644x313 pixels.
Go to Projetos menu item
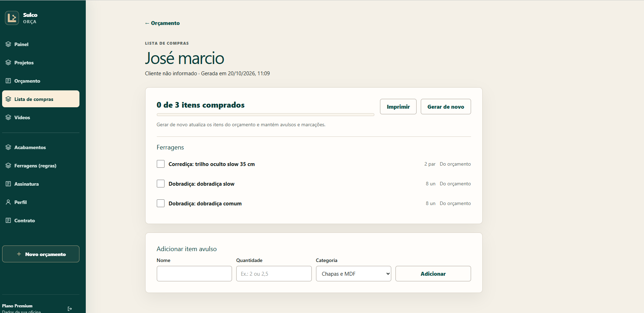[41, 63]
